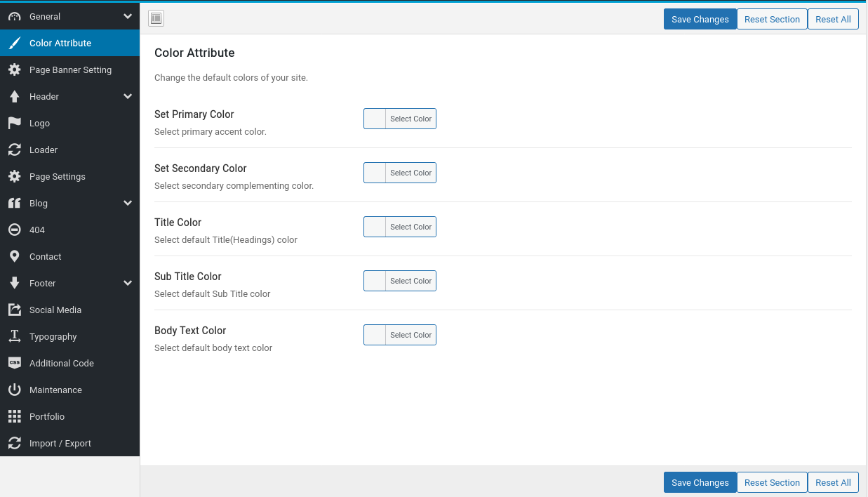Screen dimensions: 868x497
Task: Open Additional Code section
Action: [x=69, y=363]
